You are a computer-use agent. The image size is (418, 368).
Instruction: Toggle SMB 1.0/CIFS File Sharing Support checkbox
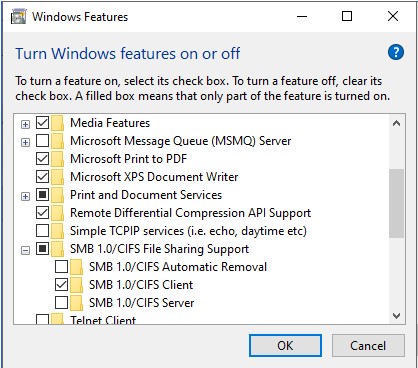(x=42, y=249)
